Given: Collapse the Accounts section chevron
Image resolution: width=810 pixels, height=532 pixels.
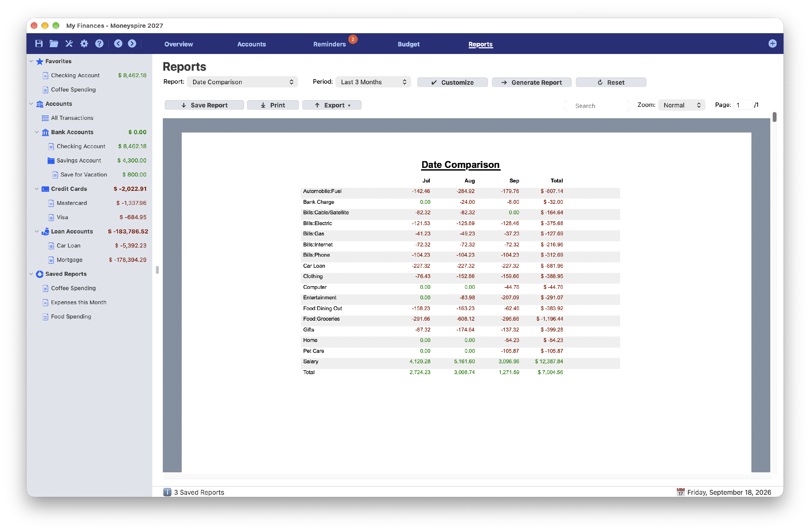Looking at the screenshot, I should (x=31, y=104).
